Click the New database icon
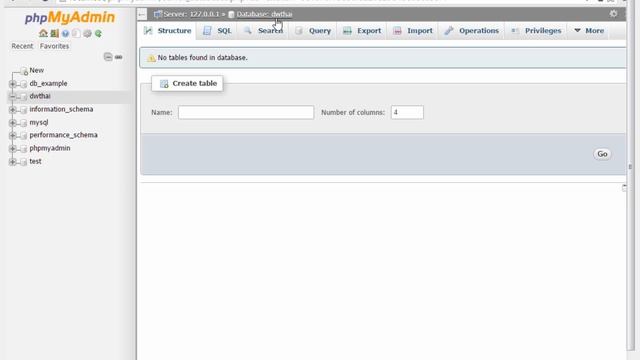This screenshot has width=640, height=360. 24,71
